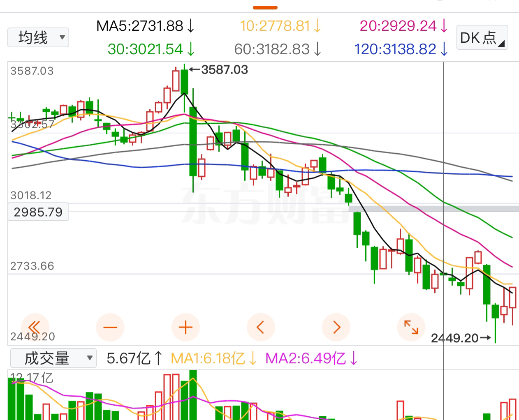Open the DK点 button
The height and width of the screenshot is (420, 519).
click(x=482, y=37)
